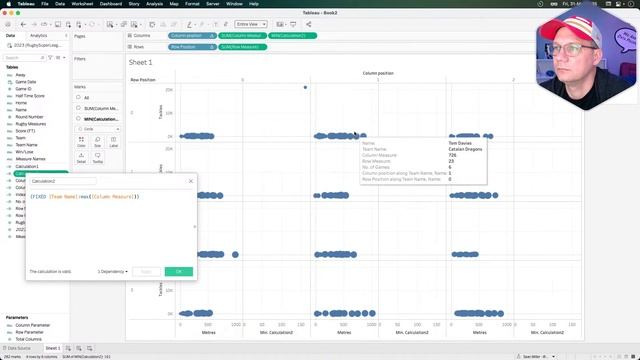Viewport: 640px width, 360px height.
Task: Open the Detail marks card button
Action: pos(81,158)
